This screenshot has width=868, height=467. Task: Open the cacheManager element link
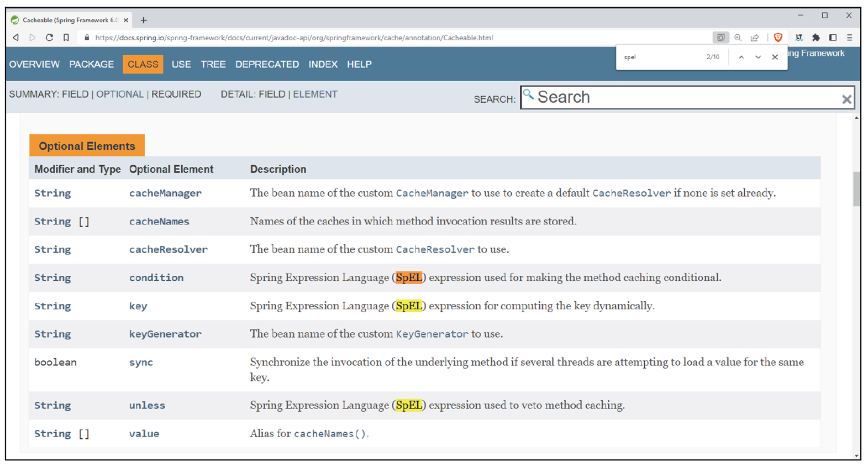coord(165,193)
